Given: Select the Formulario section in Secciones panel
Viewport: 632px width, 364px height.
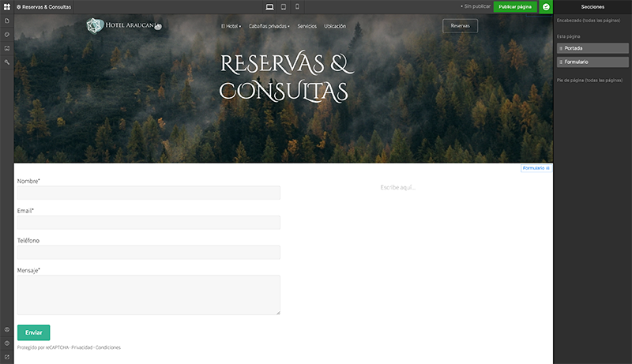Looking at the screenshot, I should (x=592, y=62).
